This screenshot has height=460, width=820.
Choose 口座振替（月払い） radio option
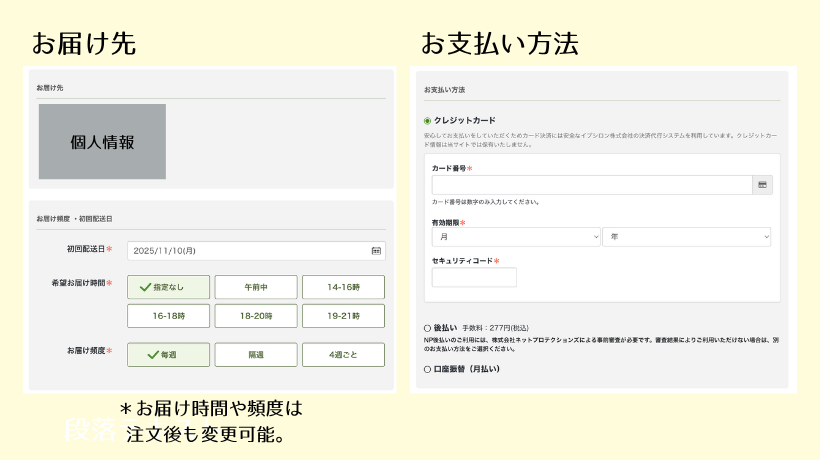pos(428,369)
